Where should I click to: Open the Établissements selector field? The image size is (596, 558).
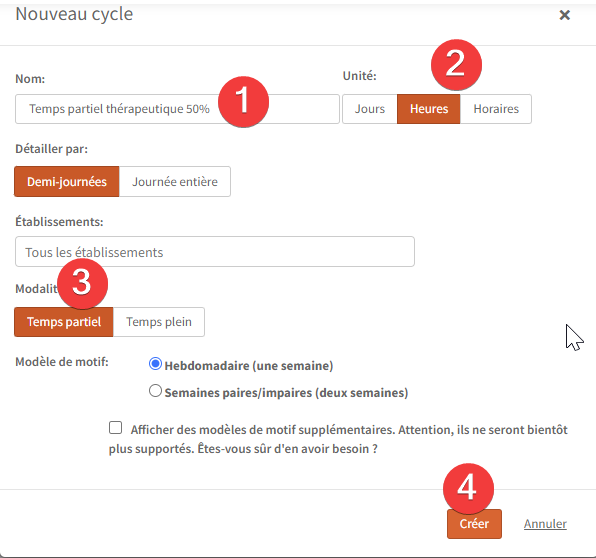(215, 252)
